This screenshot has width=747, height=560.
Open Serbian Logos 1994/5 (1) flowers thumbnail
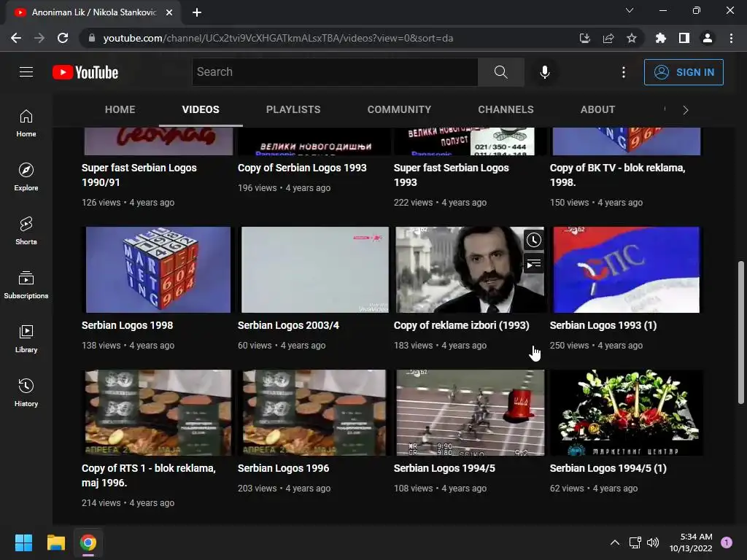click(x=626, y=413)
